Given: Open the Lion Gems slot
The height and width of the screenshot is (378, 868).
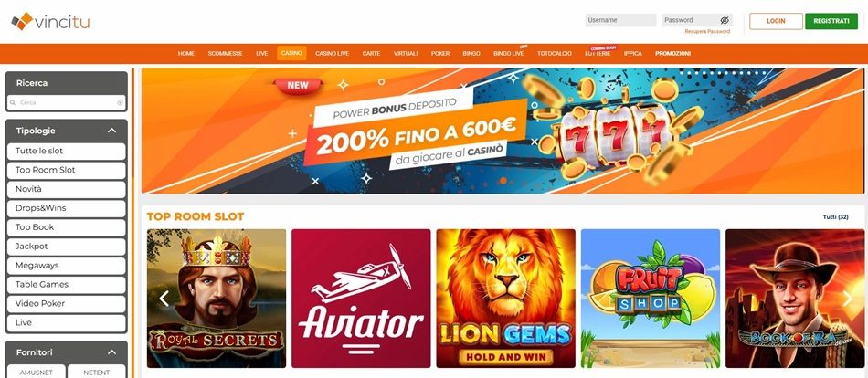Looking at the screenshot, I should point(505,299).
